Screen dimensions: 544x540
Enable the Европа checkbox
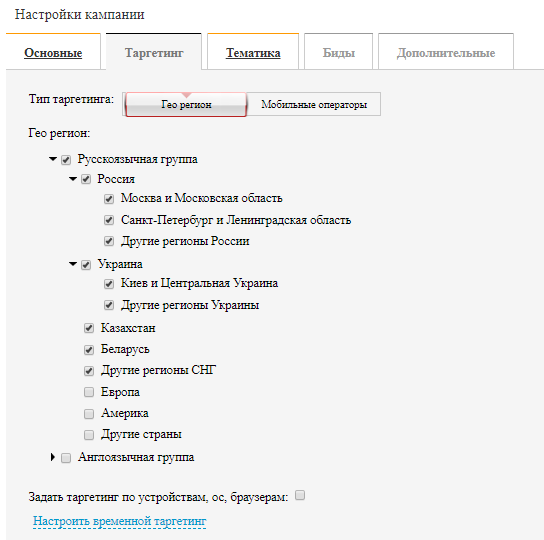89,392
